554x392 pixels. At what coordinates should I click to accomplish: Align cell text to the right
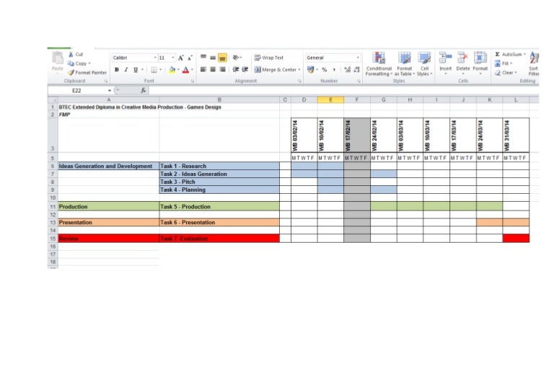click(222, 69)
